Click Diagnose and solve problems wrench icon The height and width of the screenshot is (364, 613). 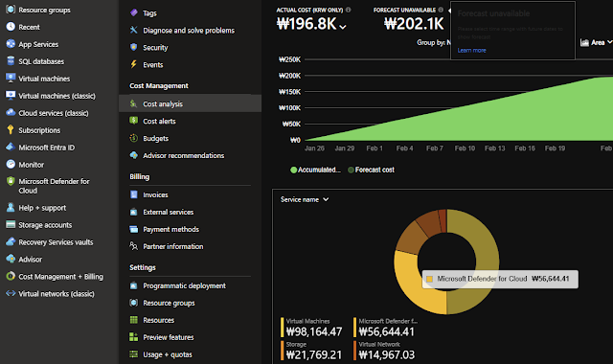click(134, 30)
